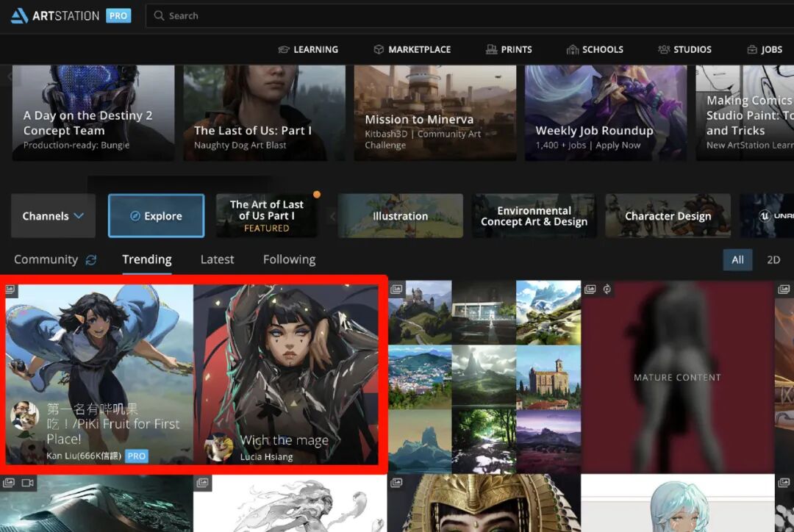Screen dimensions: 794x532
Task: Click the Marketplace cube icon
Action: (379, 50)
